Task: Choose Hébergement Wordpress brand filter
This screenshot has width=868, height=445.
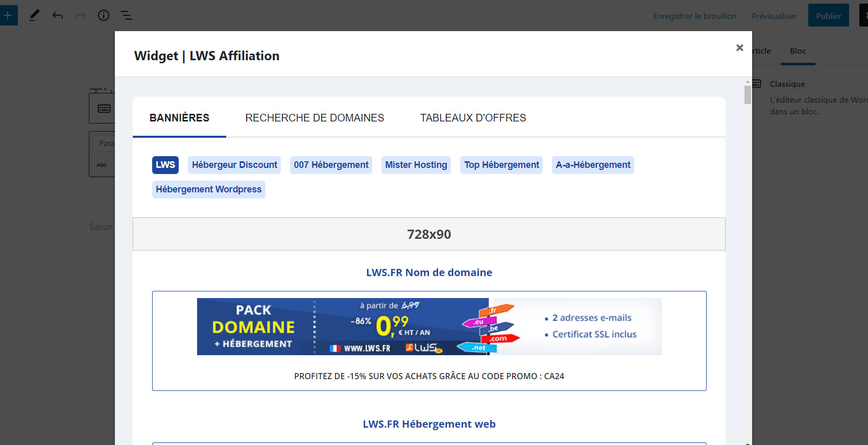Action: point(209,189)
